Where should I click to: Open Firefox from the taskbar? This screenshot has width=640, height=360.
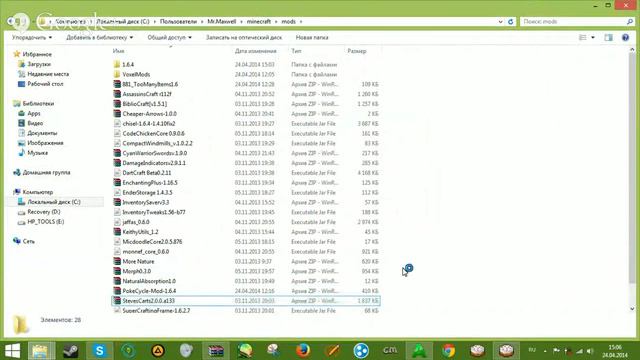(x=303, y=351)
